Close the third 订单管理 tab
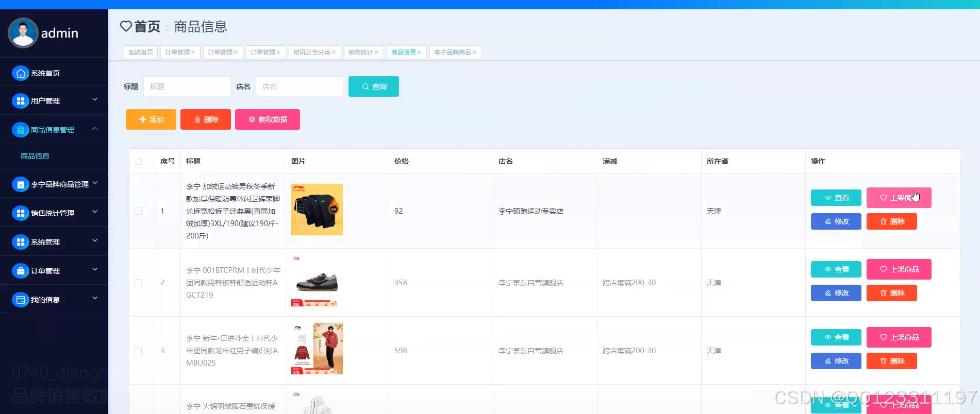The width and height of the screenshot is (980, 414). pyautogui.click(x=278, y=53)
